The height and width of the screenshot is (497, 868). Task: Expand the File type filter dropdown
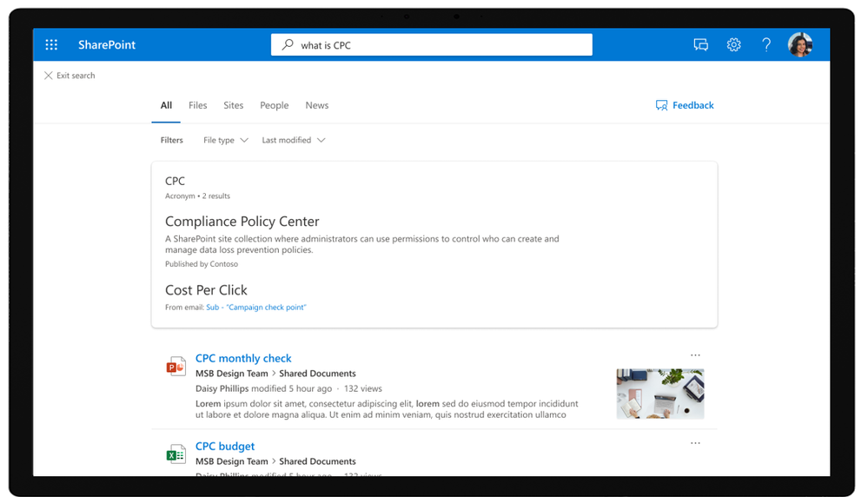[x=225, y=140]
